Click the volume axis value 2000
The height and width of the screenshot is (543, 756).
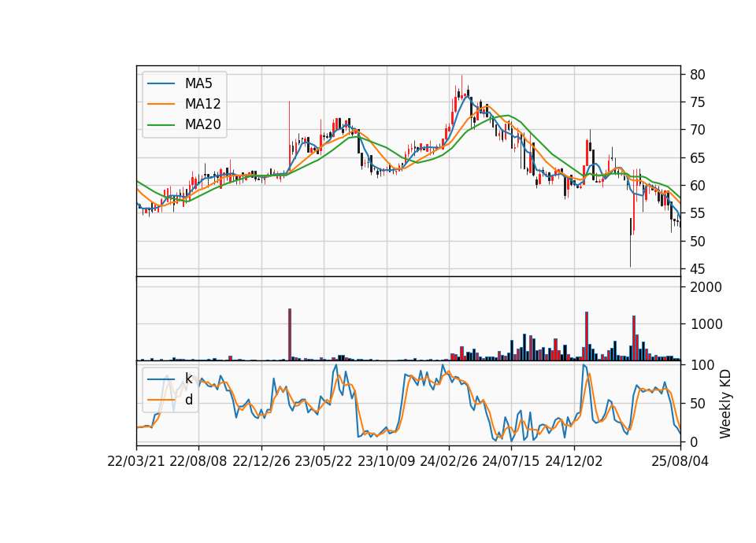[706, 287]
